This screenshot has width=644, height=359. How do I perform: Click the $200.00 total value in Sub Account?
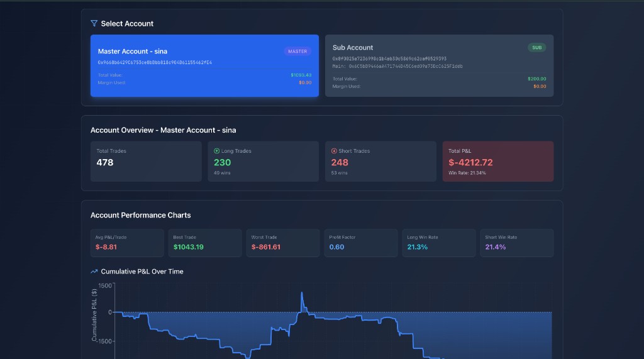pos(537,79)
